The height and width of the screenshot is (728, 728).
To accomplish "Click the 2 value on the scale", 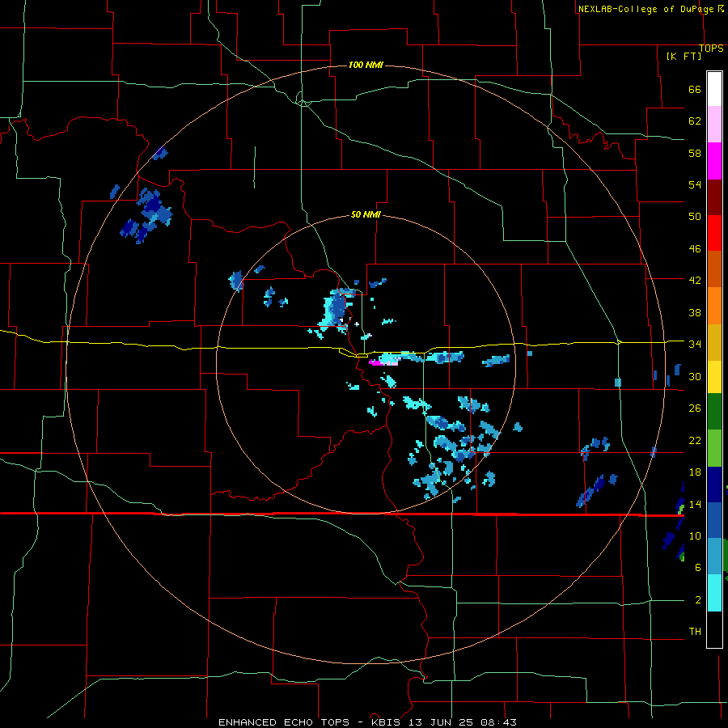I will (x=698, y=600).
